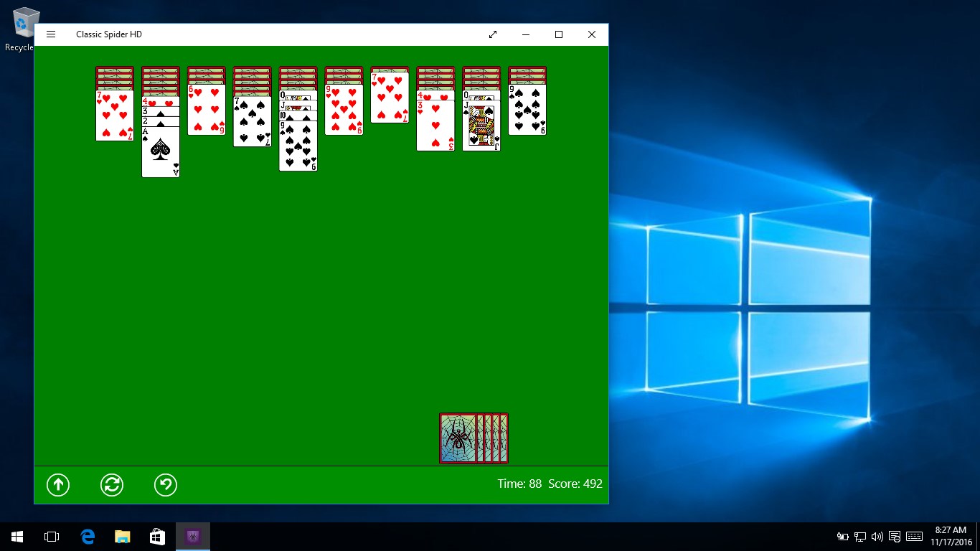Launch Microsoft Edge from the taskbar
The width and height of the screenshot is (980, 551).
tap(88, 537)
